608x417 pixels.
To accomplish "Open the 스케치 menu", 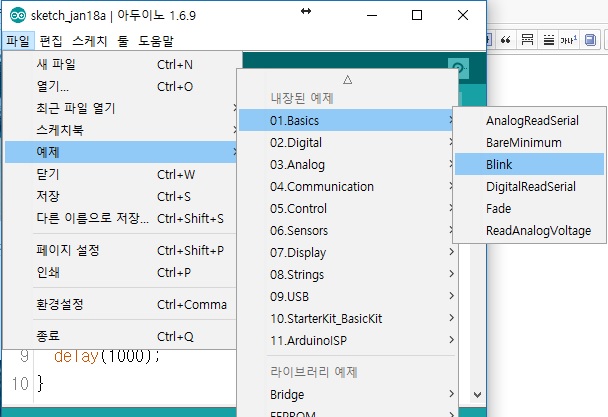I will [x=90, y=41].
